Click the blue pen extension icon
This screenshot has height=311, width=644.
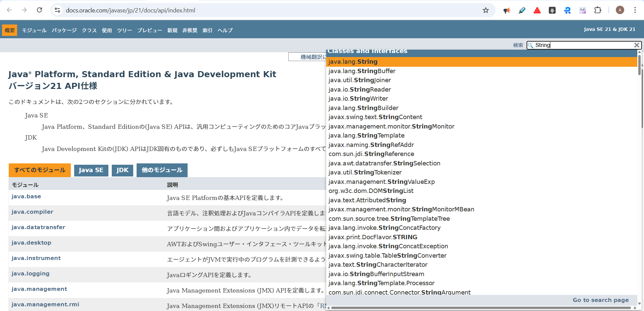(x=522, y=10)
